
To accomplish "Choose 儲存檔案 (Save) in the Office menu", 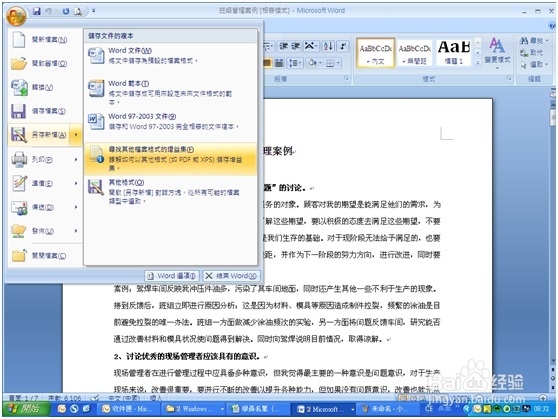I will click(x=44, y=111).
